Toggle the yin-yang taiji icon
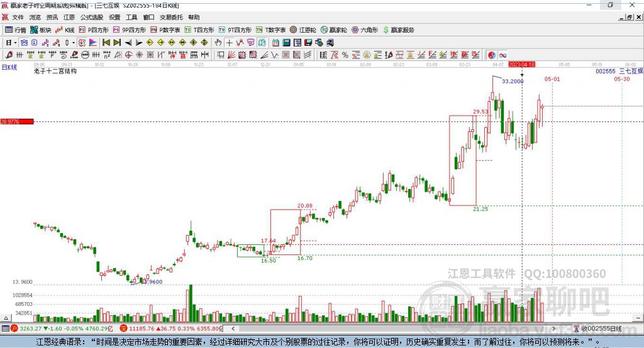The image size is (644, 348). point(492,55)
